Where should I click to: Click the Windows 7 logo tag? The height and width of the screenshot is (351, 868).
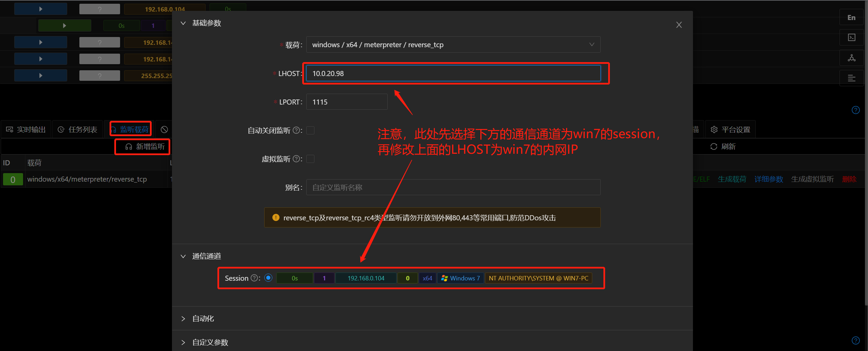tap(461, 278)
